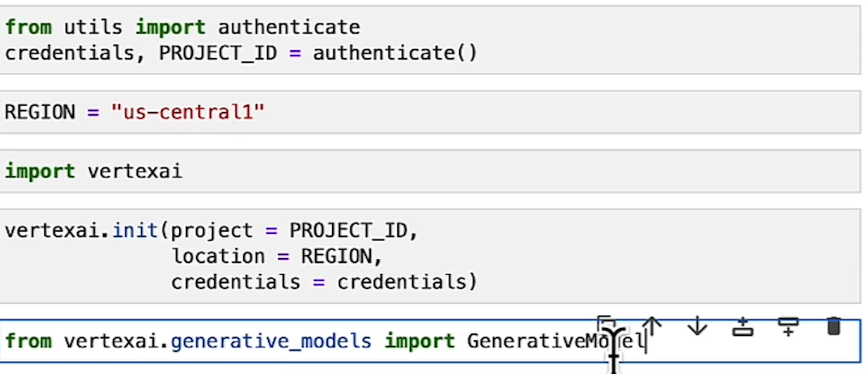The image size is (865, 374).
Task: Click the generative_models module name
Action: point(271,342)
